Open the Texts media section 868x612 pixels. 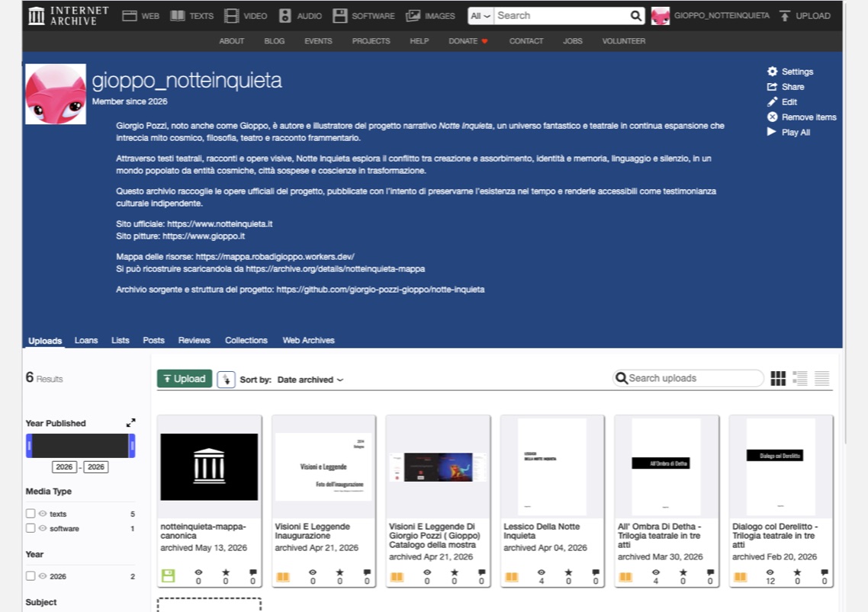(191, 16)
